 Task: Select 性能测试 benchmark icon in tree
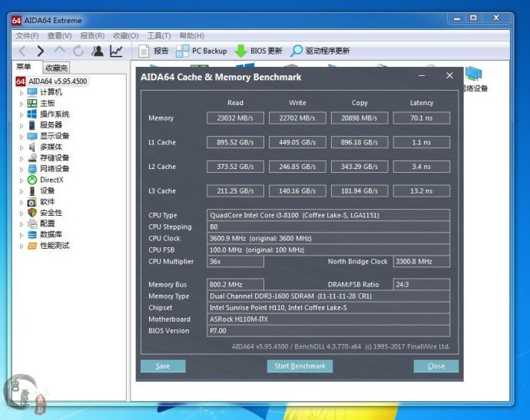[32, 246]
